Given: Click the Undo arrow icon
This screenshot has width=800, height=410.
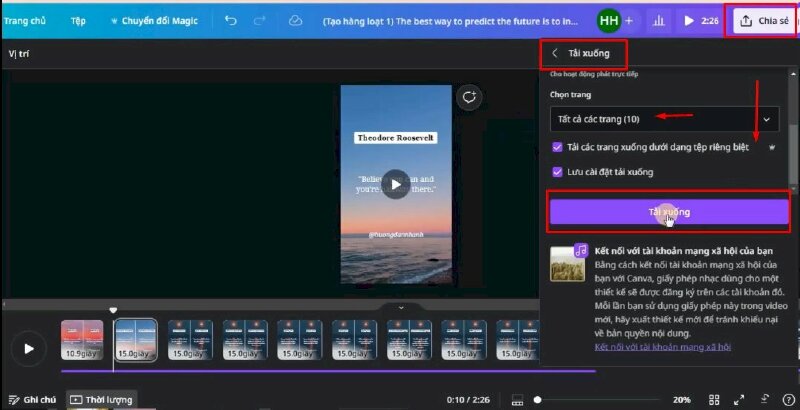Looking at the screenshot, I should click(231, 21).
